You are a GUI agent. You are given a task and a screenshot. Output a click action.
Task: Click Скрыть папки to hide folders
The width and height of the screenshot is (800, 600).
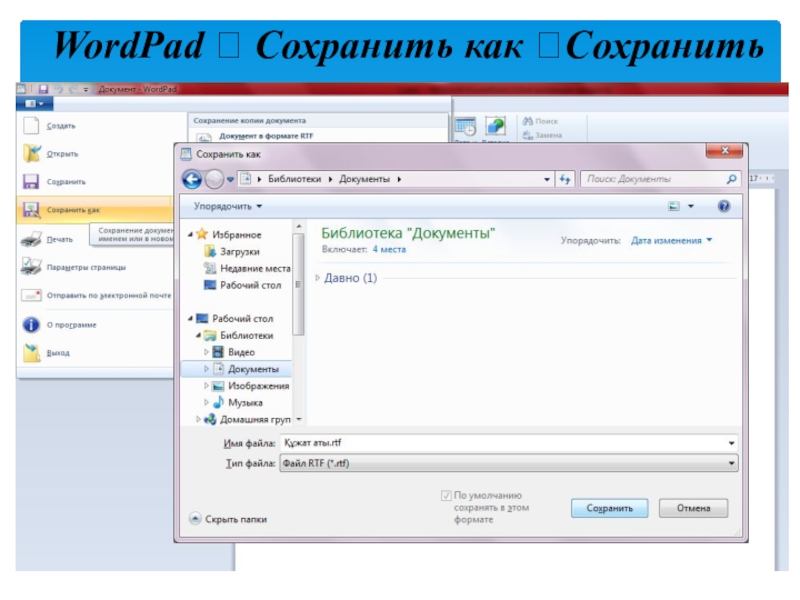pos(228,519)
